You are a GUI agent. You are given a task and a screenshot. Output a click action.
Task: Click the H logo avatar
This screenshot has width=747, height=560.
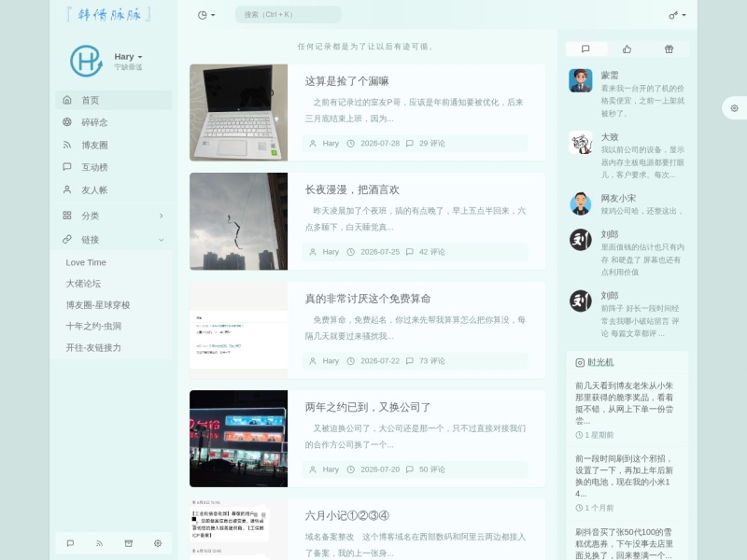point(86,61)
